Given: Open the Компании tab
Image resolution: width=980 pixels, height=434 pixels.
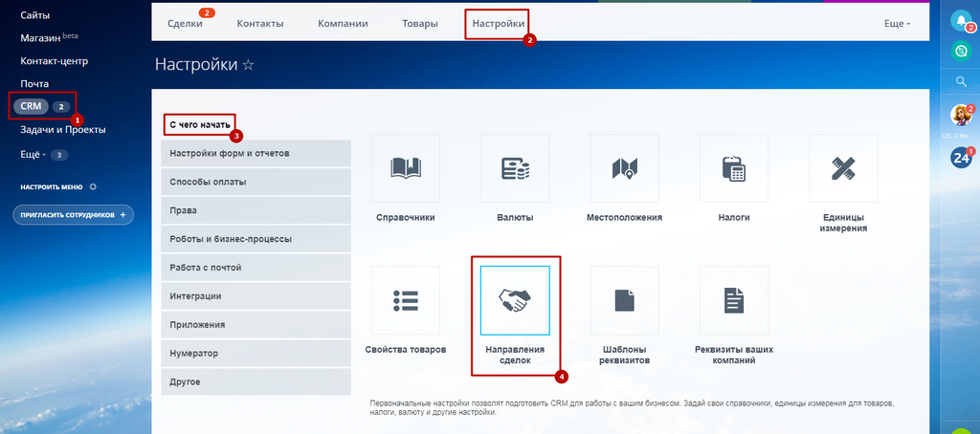Looking at the screenshot, I should [x=343, y=24].
